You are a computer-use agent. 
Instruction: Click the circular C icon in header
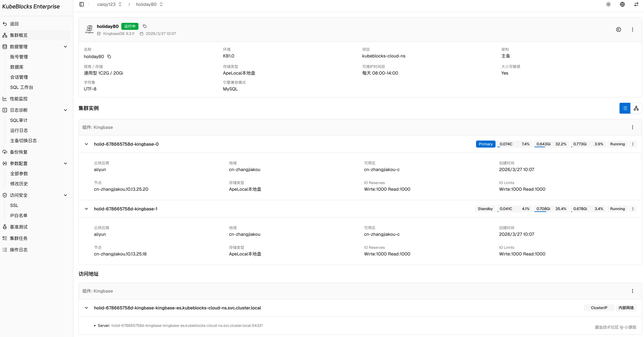(618, 30)
